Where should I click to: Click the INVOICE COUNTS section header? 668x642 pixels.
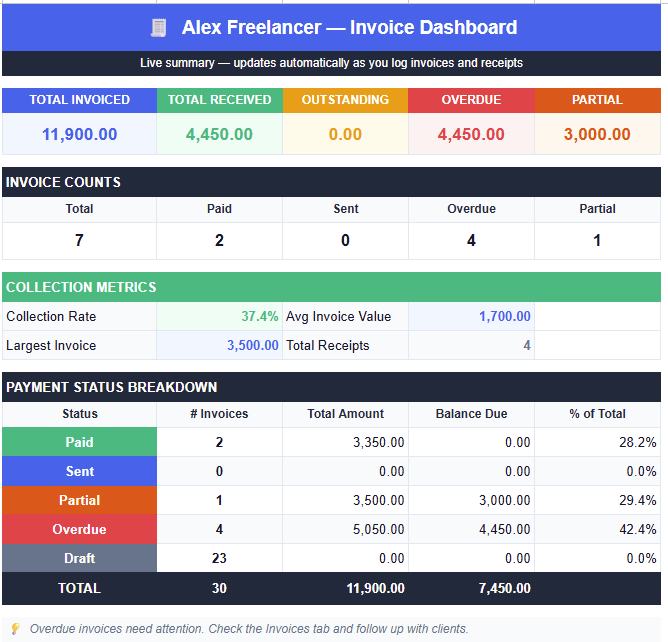(331, 182)
